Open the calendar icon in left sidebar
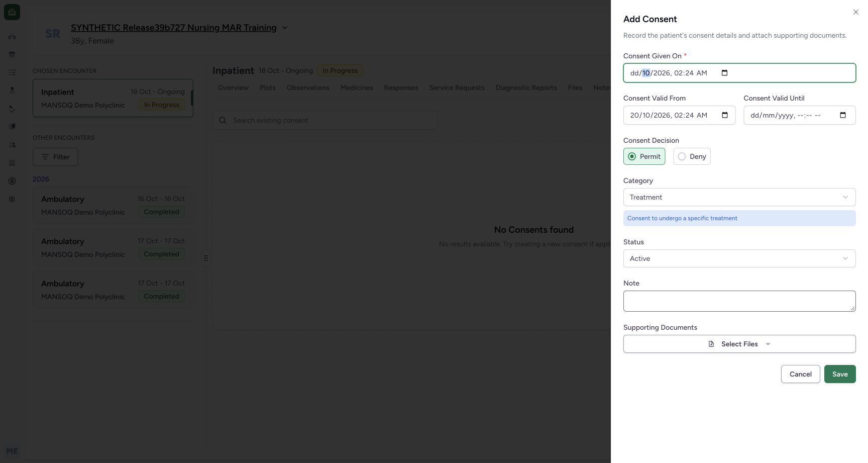The width and height of the screenshot is (868, 463). point(12,54)
